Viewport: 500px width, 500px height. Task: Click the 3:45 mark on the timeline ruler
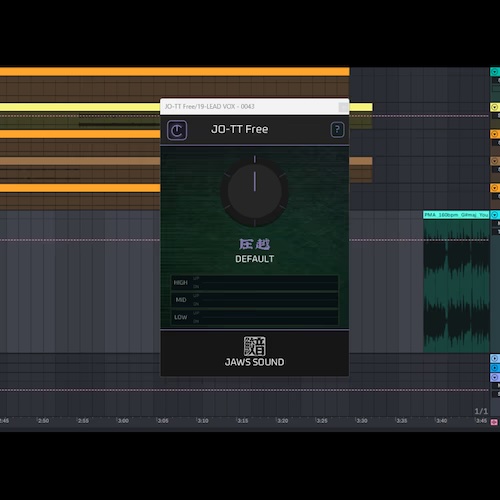pos(481,421)
